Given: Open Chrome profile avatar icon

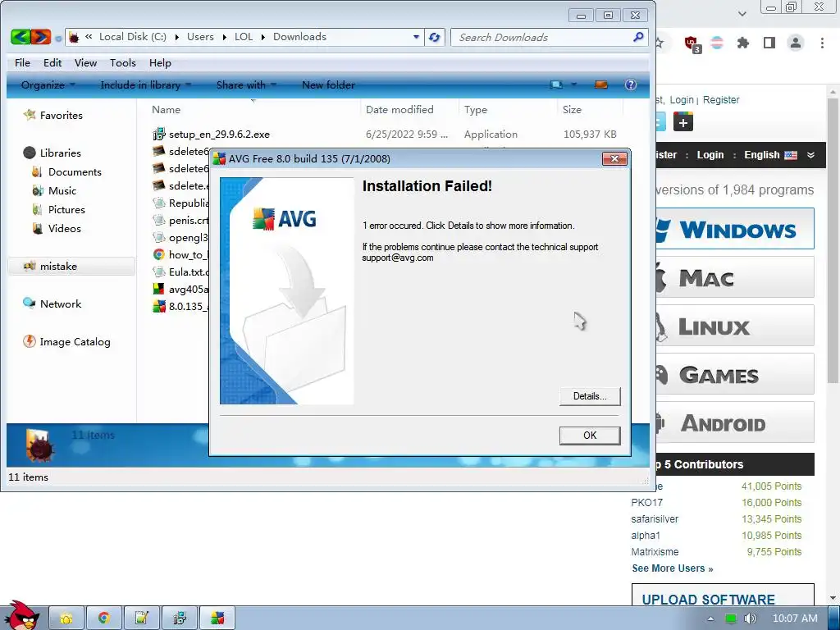Looking at the screenshot, I should (796, 43).
